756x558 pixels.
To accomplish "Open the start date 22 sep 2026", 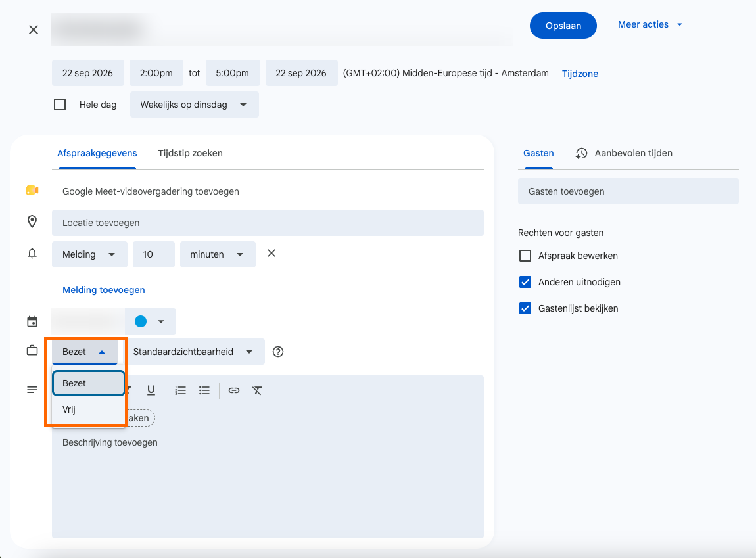I will (87, 73).
